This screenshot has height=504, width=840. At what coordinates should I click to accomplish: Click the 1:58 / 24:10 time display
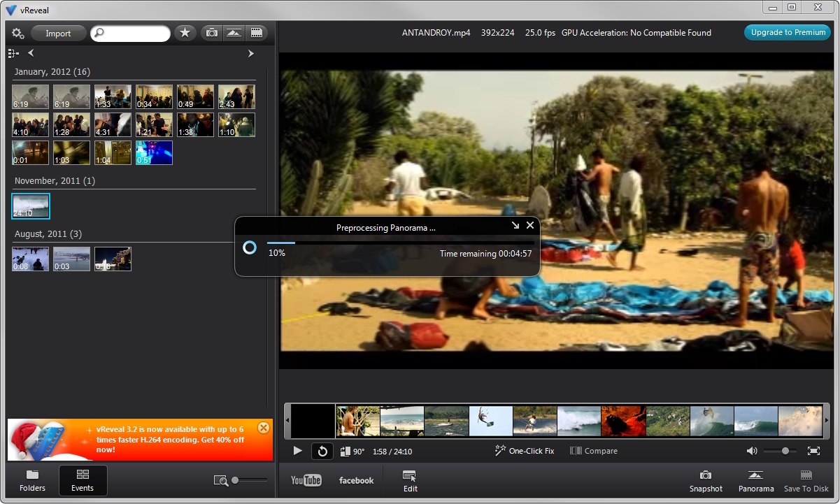point(392,452)
